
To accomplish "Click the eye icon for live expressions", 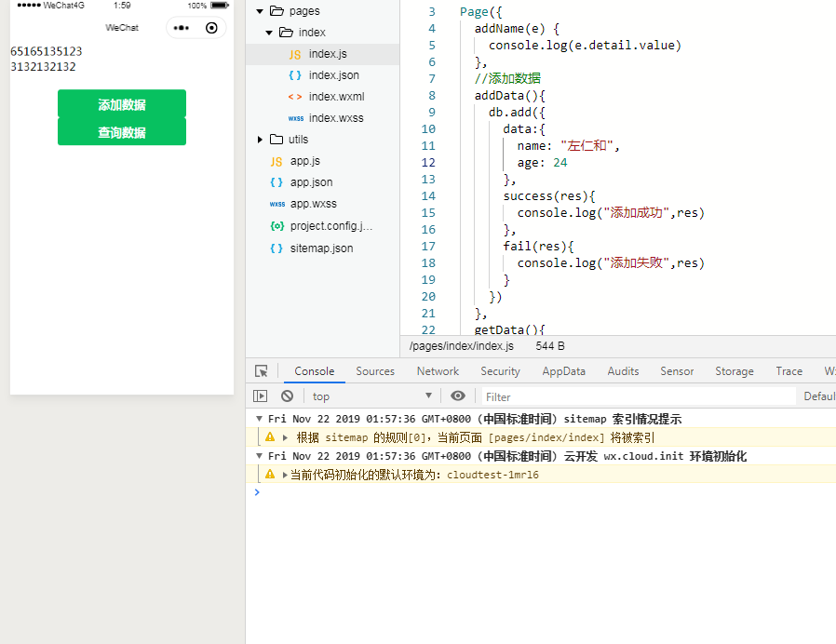I will click(x=457, y=396).
